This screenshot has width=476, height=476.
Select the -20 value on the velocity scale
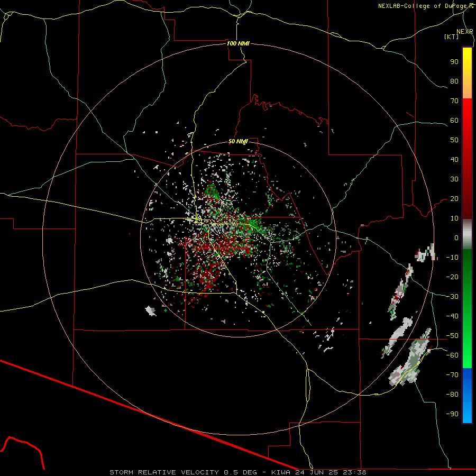coord(452,277)
